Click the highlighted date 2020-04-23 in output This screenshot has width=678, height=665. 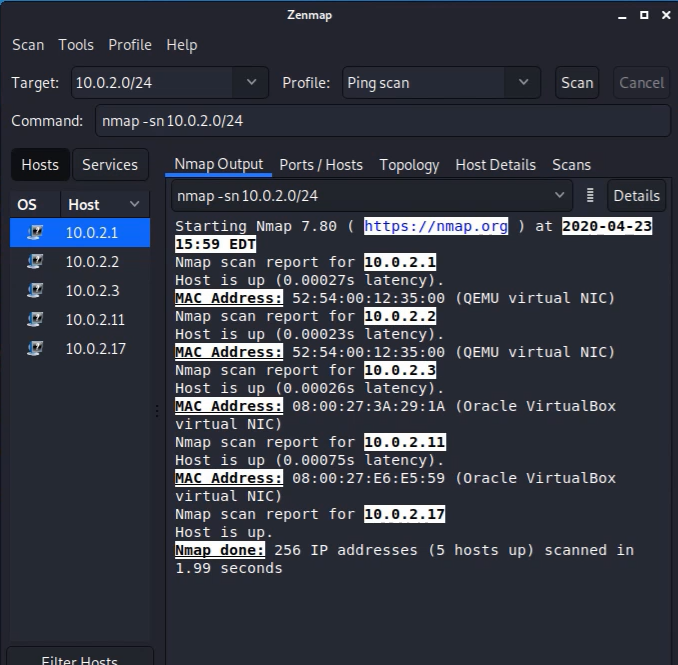[x=607, y=226]
